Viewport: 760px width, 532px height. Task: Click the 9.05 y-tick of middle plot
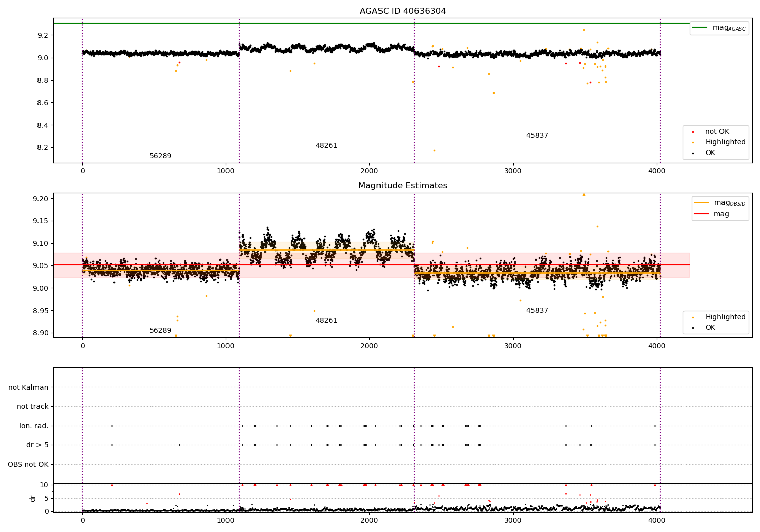41,266
